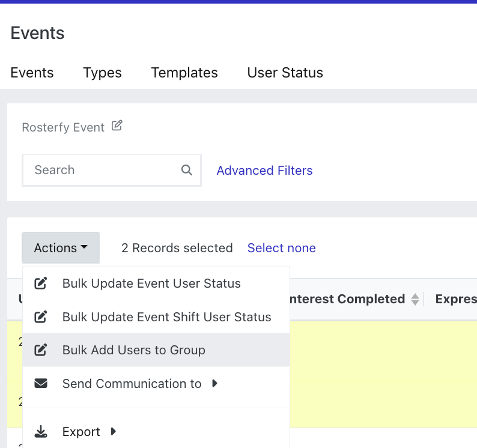The width and height of the screenshot is (477, 448).
Task: Click the Bulk Update Event Shift User Status icon
Action: pyautogui.click(x=41, y=317)
